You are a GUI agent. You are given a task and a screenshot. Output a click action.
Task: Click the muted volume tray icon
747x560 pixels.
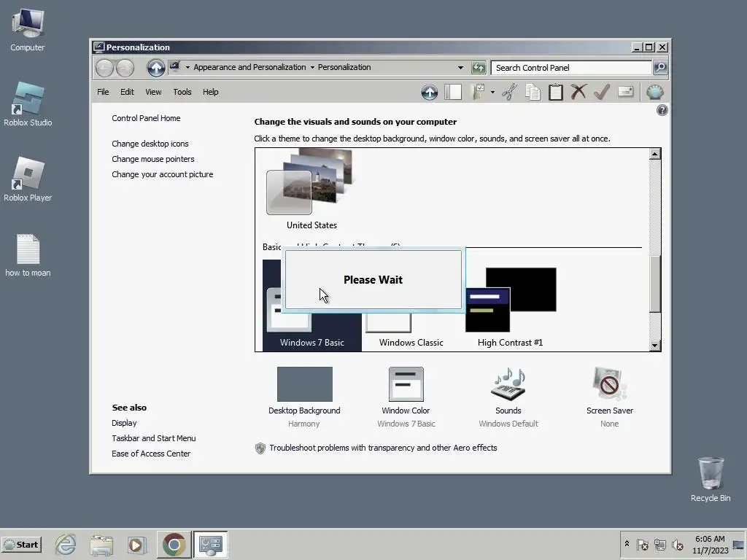(x=677, y=544)
